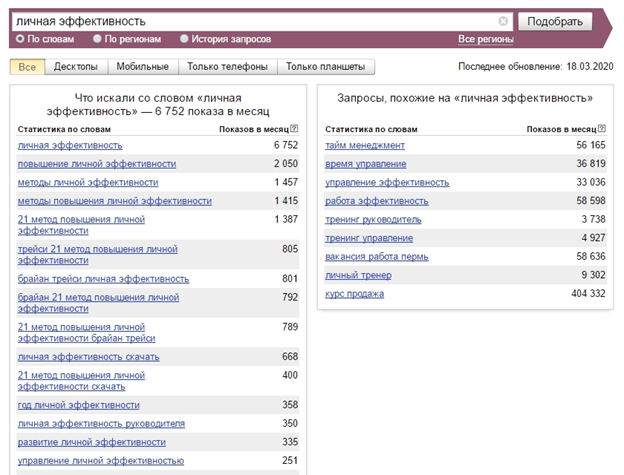Open the 'Все регионы' region selector

point(485,39)
